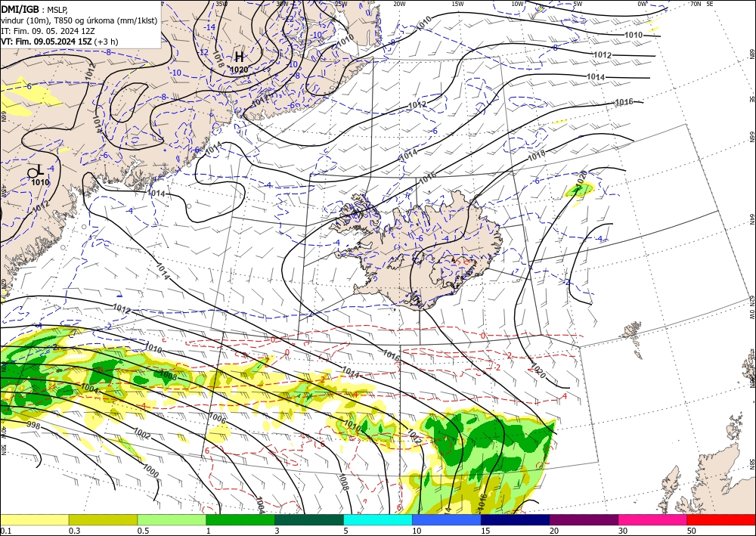Select the light green 0.5–1 legend color
This screenshot has height=536, width=756.
point(172,519)
